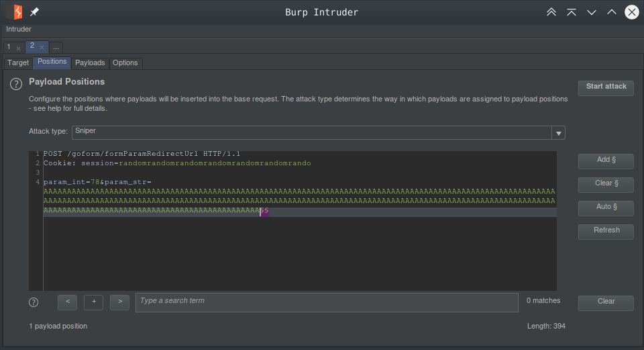This screenshot has width=644, height=350.
Task: Open the Target tab
Action: pyautogui.click(x=18, y=63)
